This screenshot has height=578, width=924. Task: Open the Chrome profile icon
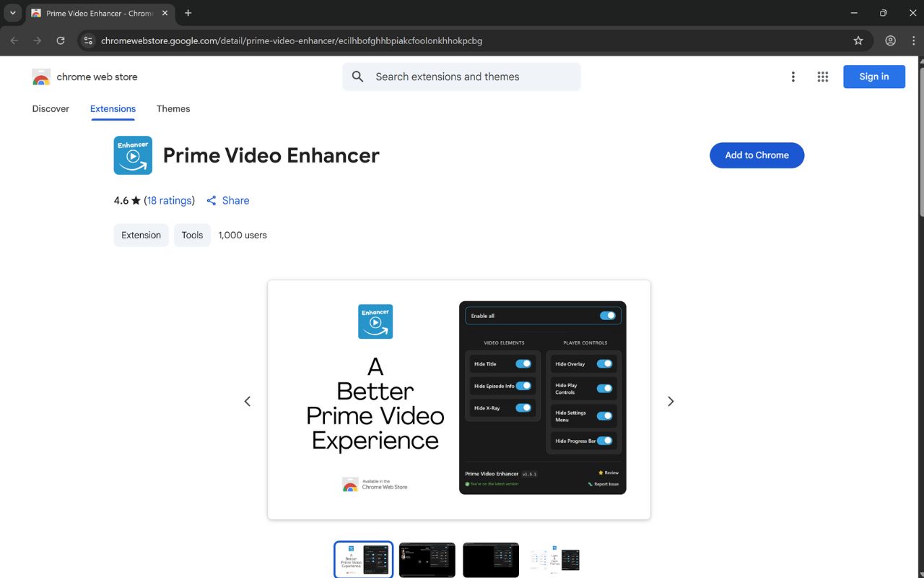point(890,40)
